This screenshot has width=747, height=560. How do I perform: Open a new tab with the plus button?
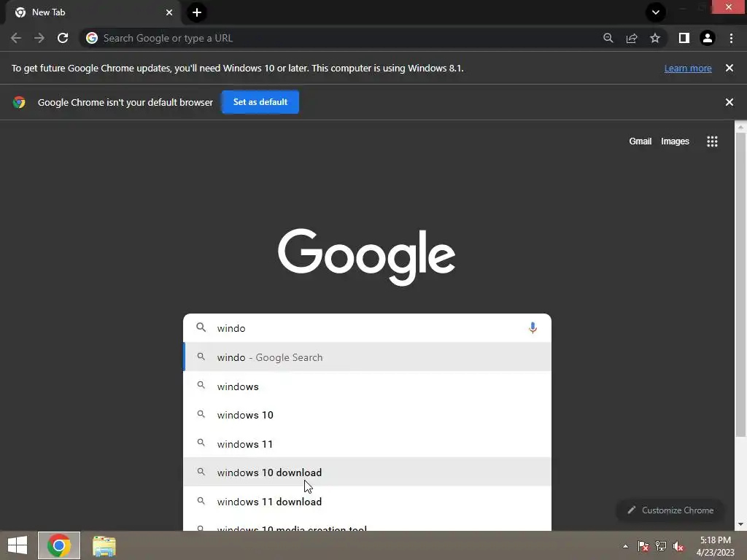click(x=197, y=12)
